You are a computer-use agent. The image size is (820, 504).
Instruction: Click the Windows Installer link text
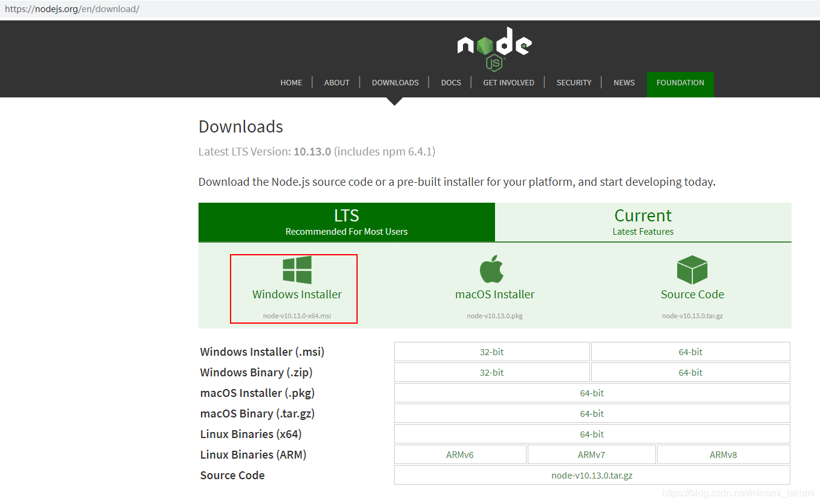coord(297,295)
